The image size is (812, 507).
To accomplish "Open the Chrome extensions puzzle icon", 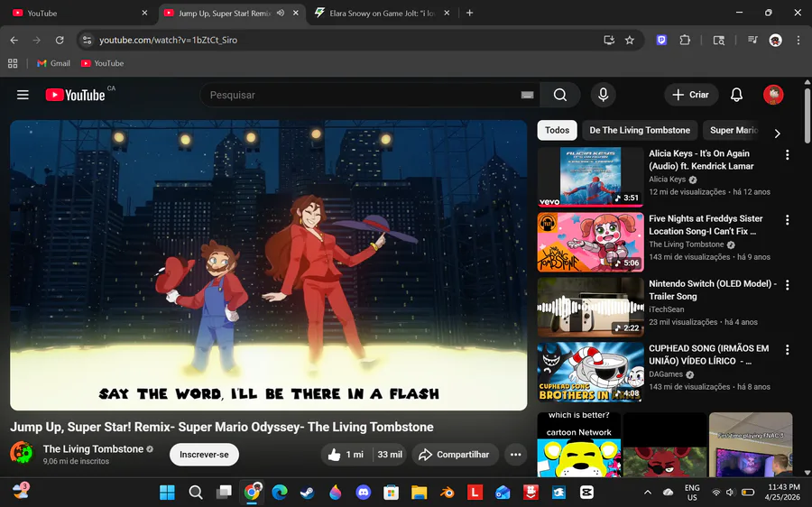I will click(x=685, y=40).
